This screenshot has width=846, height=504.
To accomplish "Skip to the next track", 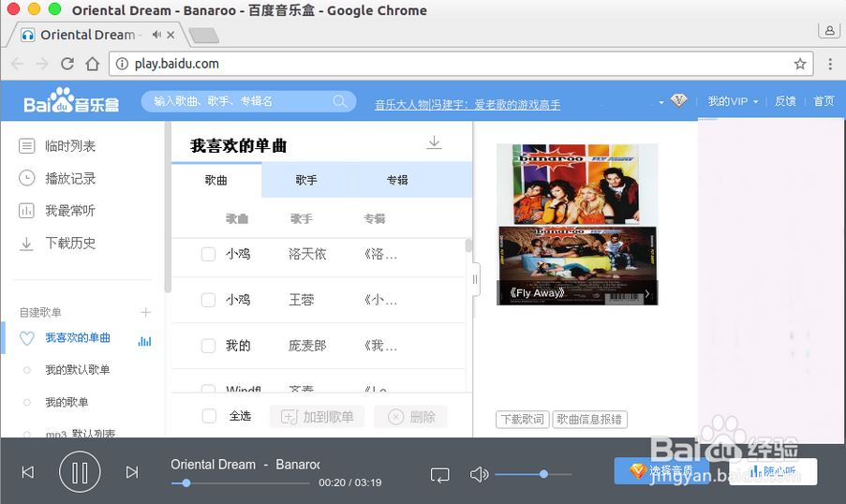I will pyautogui.click(x=132, y=472).
